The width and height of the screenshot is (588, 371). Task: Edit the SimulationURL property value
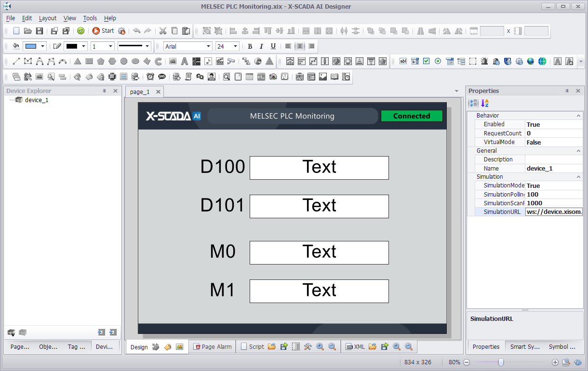pos(554,212)
